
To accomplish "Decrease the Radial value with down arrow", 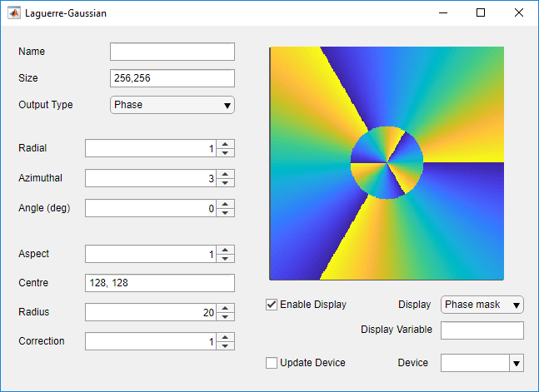I will pos(226,153).
